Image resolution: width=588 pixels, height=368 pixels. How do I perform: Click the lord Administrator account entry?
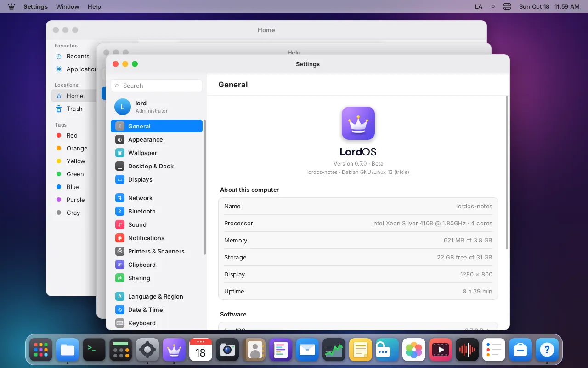[x=156, y=107]
